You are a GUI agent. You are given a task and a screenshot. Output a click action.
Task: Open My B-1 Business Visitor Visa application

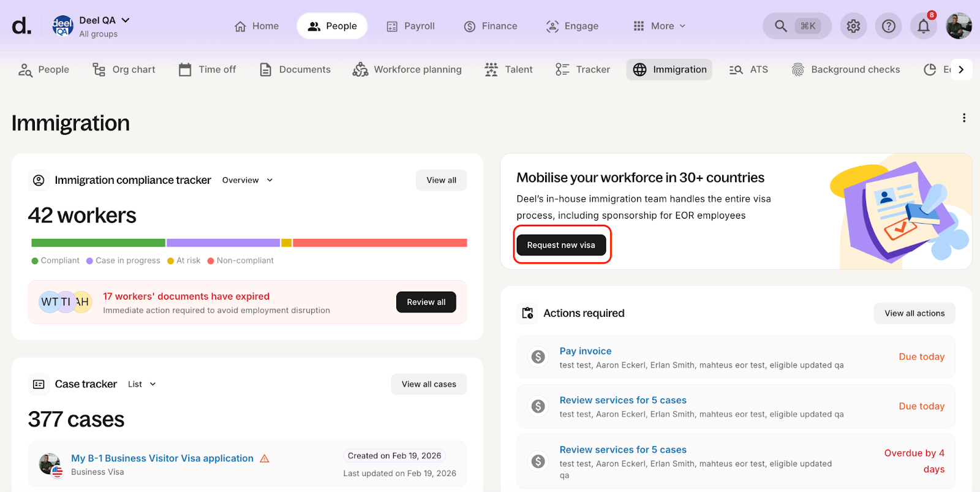(x=162, y=458)
